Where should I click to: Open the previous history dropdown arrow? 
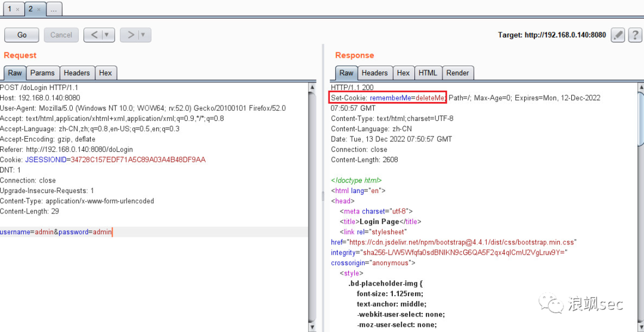click(108, 35)
